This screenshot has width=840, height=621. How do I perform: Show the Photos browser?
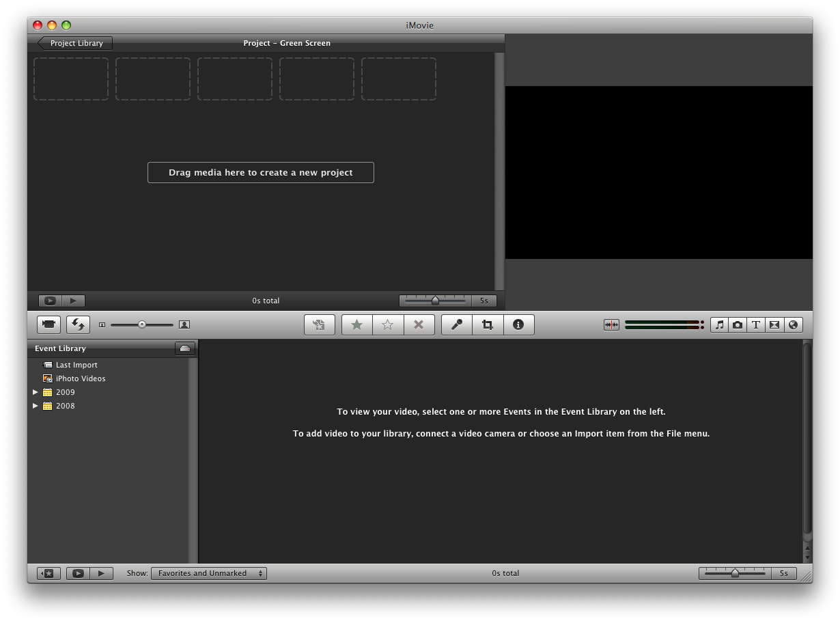coord(738,325)
